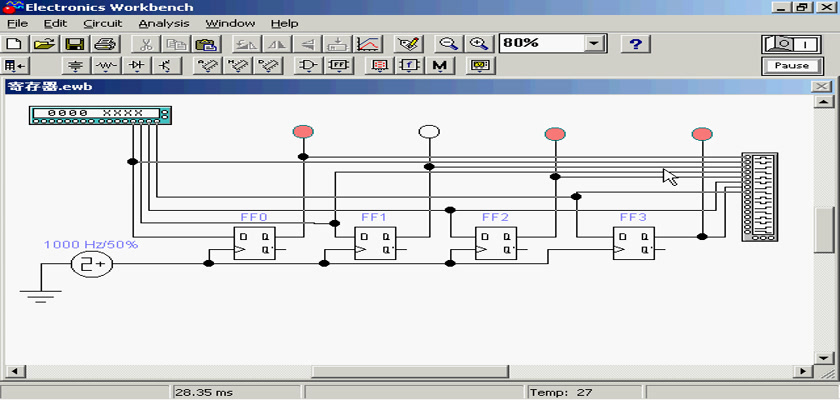
Task: Open the Logic Gates parts bin
Action: pos(309,66)
